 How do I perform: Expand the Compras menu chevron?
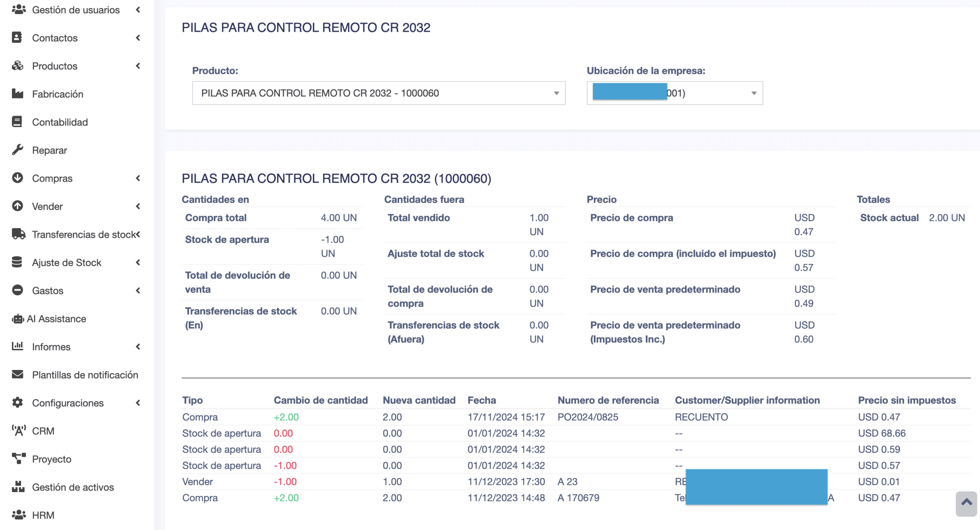point(138,178)
